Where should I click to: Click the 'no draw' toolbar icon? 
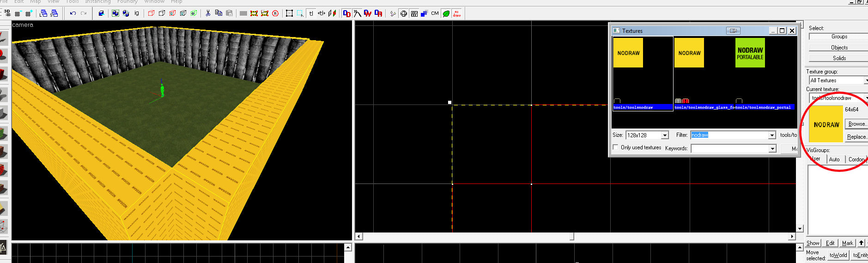(x=457, y=13)
